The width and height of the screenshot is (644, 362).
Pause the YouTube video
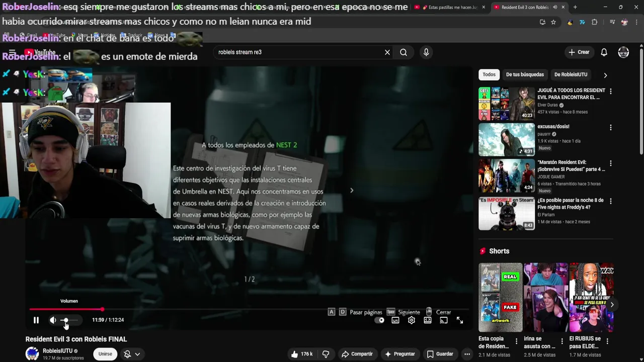coord(36,320)
